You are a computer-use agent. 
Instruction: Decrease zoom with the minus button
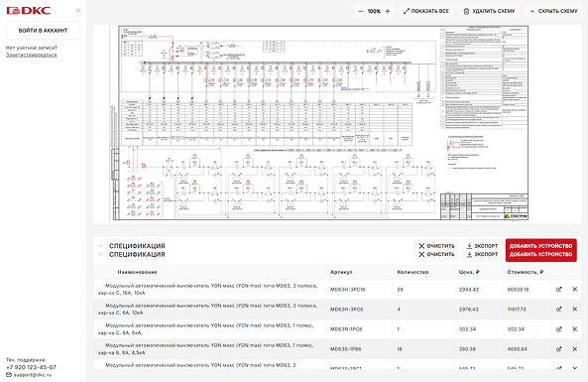click(x=361, y=11)
